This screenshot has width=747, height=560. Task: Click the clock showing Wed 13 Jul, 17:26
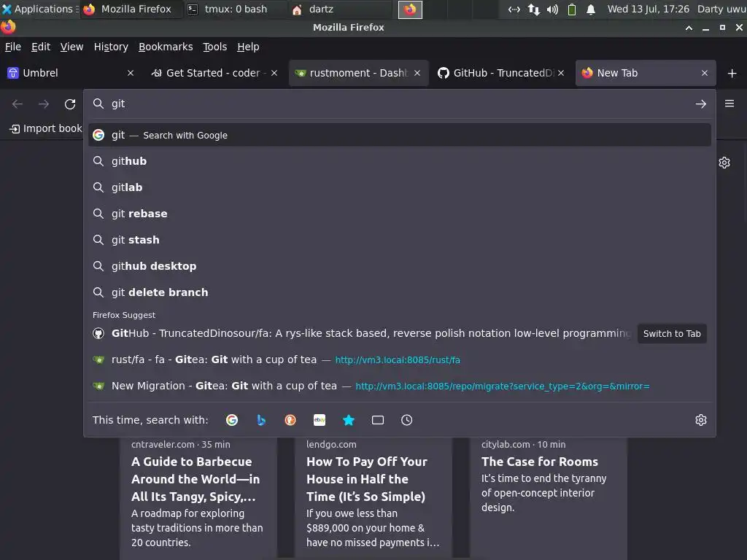point(648,9)
